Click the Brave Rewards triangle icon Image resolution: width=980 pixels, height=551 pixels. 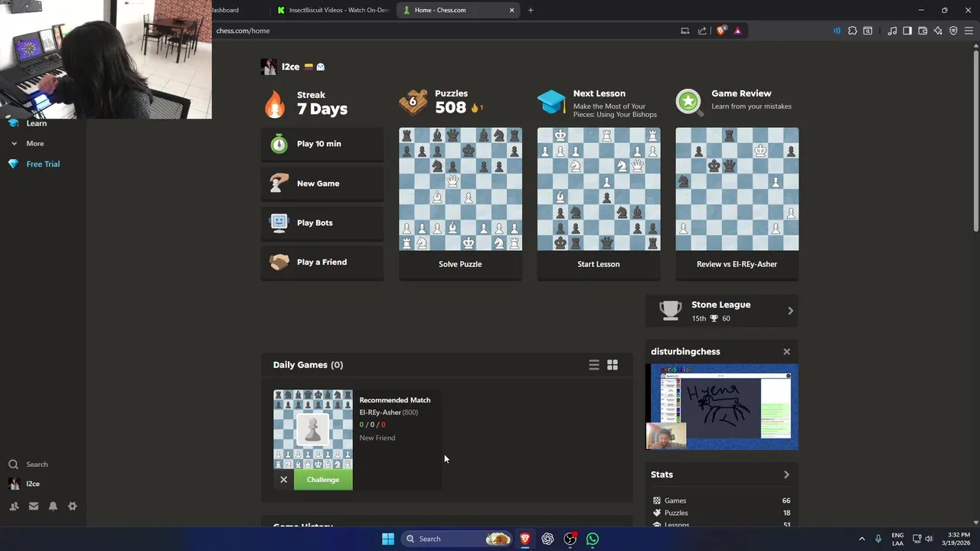(x=737, y=31)
